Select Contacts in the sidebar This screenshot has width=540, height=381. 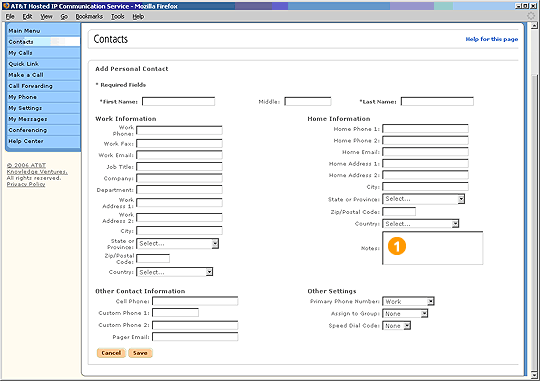(x=43, y=42)
